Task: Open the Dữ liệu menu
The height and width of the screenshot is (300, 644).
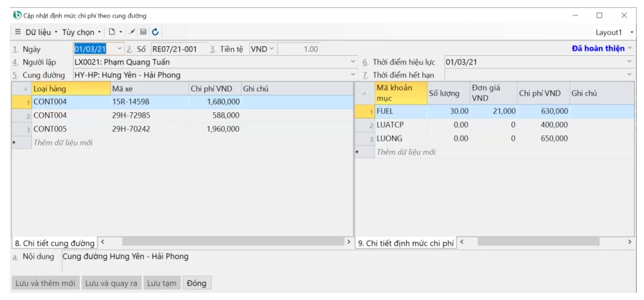Action: point(41,32)
